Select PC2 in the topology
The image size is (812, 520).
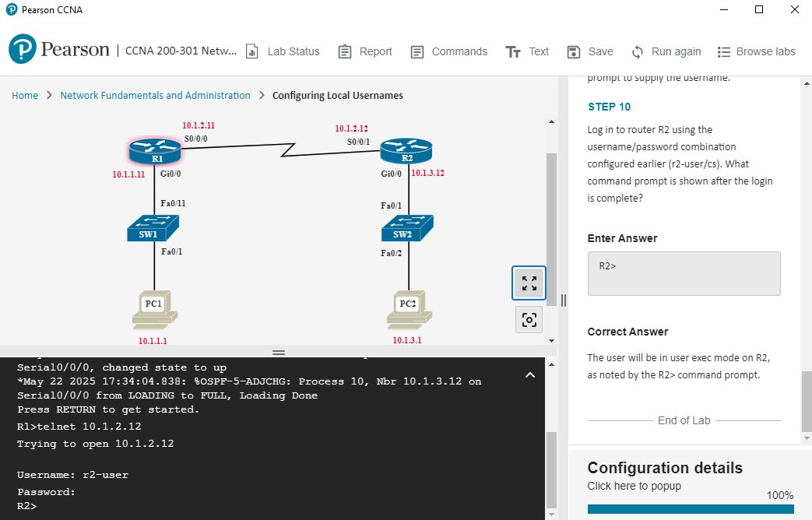point(409,310)
